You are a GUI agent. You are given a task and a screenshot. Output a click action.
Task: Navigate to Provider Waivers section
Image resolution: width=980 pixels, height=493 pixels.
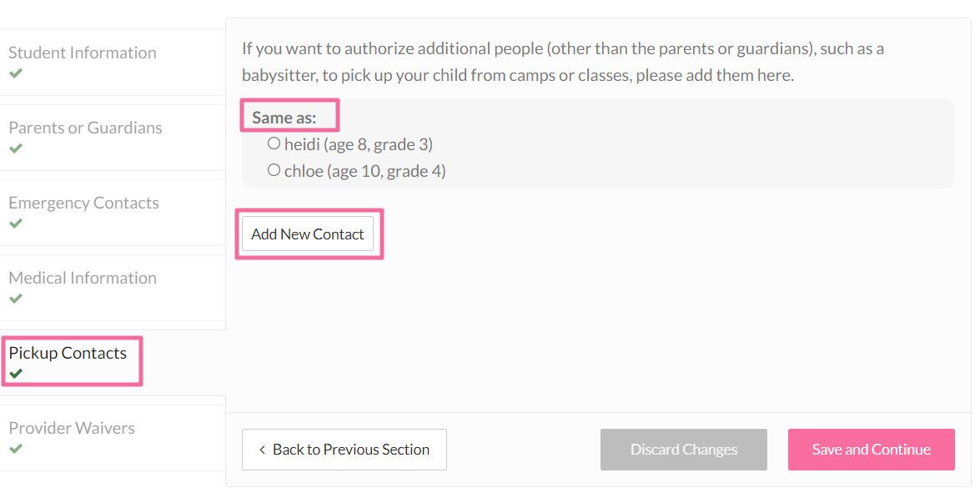coord(72,428)
